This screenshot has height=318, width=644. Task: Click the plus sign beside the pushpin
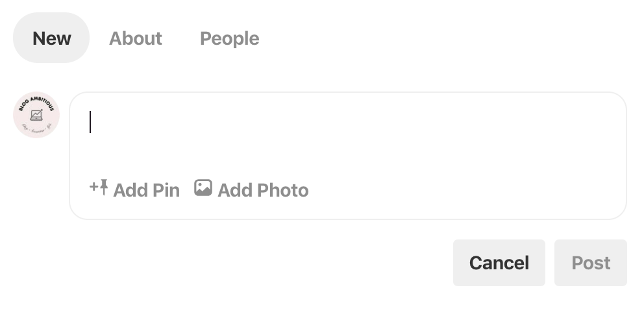point(93,187)
